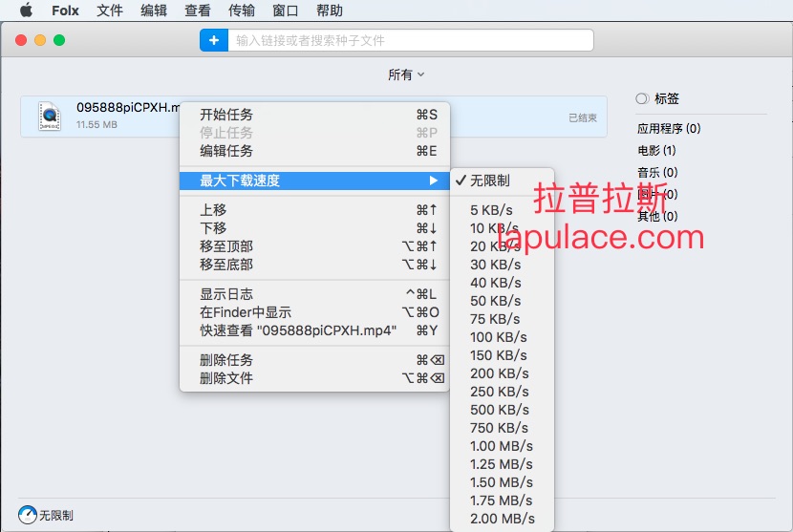This screenshot has height=532, width=793.
Task: Set max speed to 40 KB/s
Action: click(502, 283)
